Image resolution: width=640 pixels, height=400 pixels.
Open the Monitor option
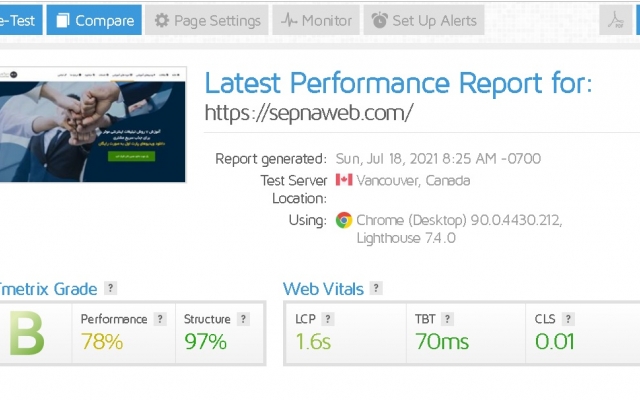[316, 20]
